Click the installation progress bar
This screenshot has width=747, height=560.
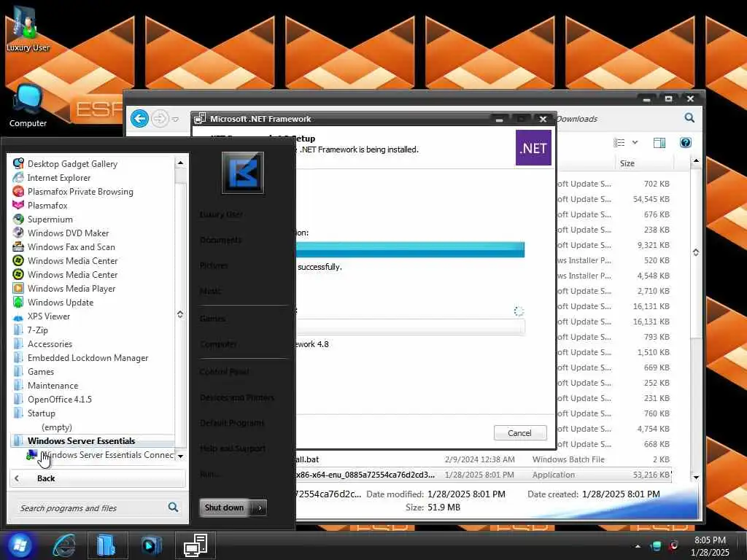(x=410, y=249)
